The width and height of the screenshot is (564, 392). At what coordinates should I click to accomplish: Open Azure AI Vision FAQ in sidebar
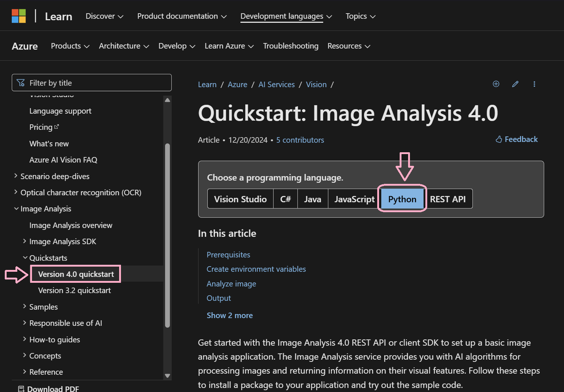point(63,160)
